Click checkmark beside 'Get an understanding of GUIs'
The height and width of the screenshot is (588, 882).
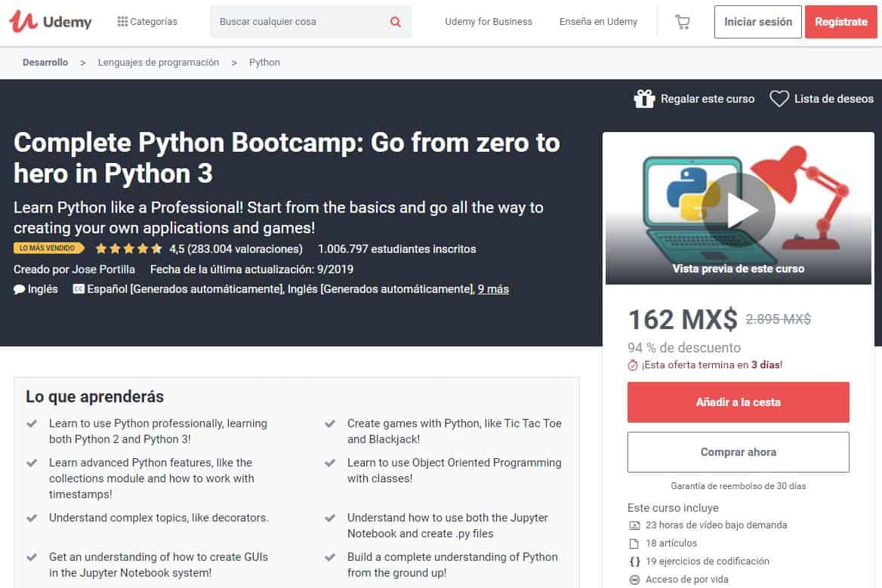click(x=32, y=558)
